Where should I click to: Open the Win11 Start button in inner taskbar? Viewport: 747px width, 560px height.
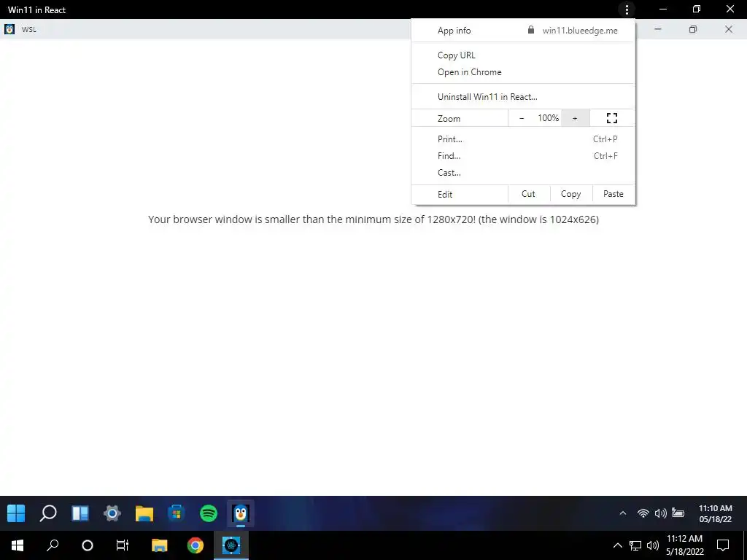pos(16,513)
